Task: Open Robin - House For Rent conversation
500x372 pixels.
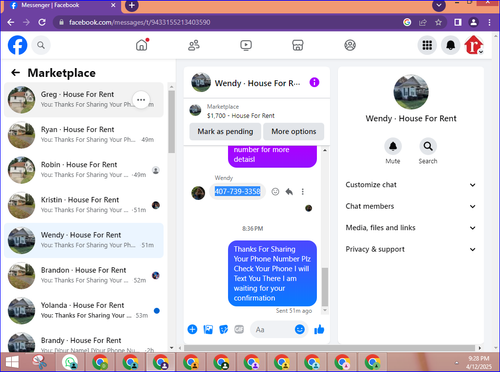Action: [x=84, y=170]
